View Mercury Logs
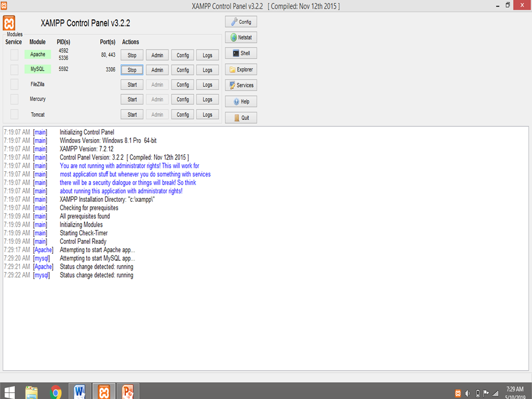Screen dimensions: 532x399 pos(207,99)
